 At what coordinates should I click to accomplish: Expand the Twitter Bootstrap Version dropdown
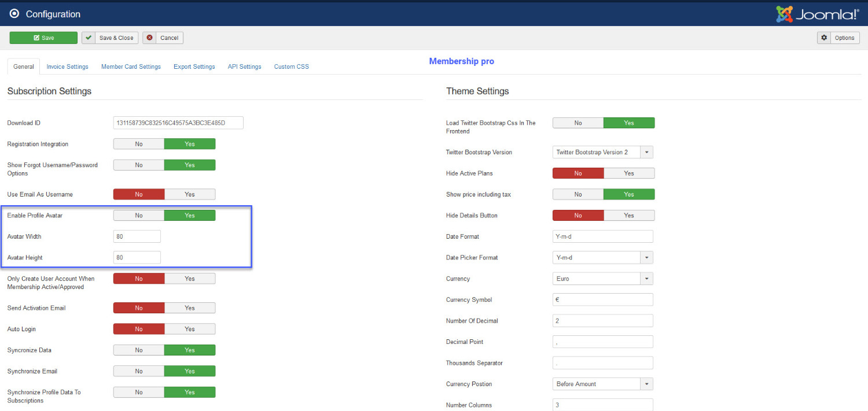pyautogui.click(x=603, y=152)
